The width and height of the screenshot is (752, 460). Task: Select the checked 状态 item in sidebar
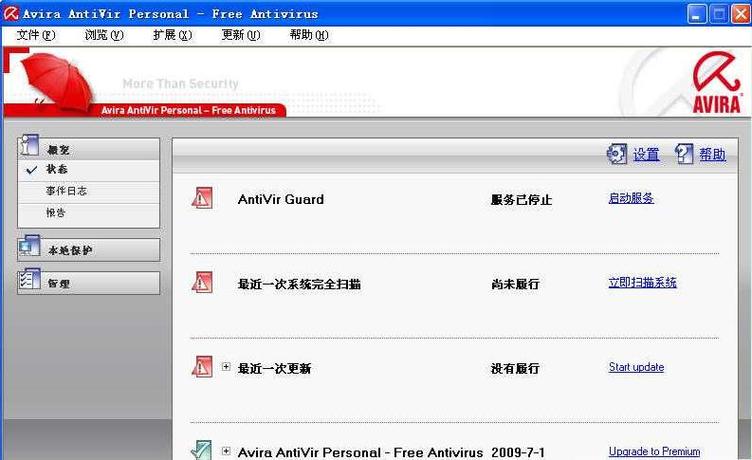pyautogui.click(x=58, y=170)
